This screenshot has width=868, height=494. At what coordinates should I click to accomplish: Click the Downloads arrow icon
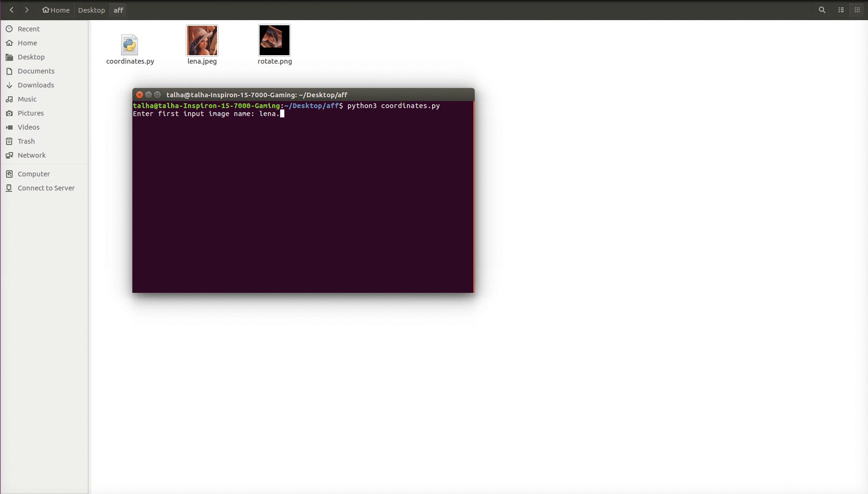pyautogui.click(x=9, y=85)
